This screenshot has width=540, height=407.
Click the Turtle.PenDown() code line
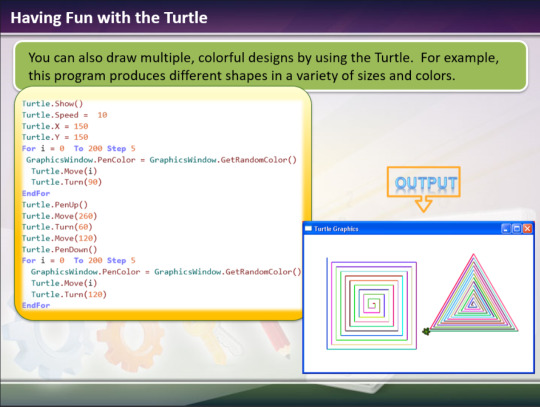point(60,249)
